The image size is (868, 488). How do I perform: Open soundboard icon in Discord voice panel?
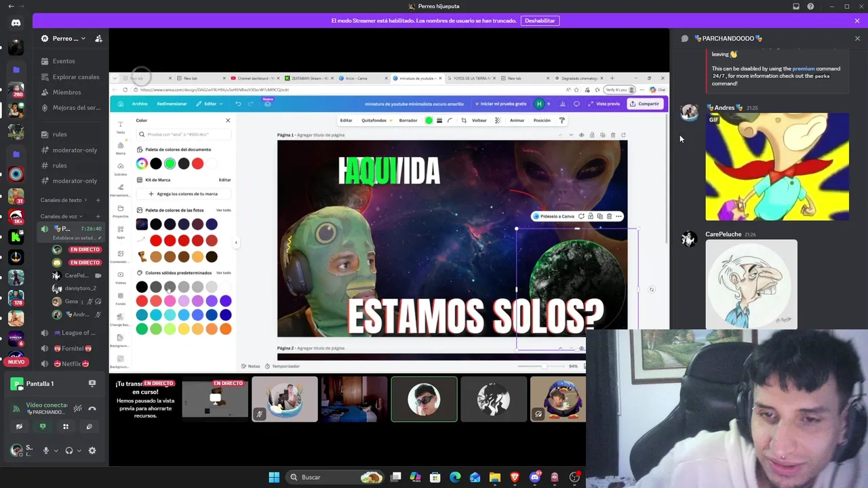pyautogui.click(x=89, y=426)
